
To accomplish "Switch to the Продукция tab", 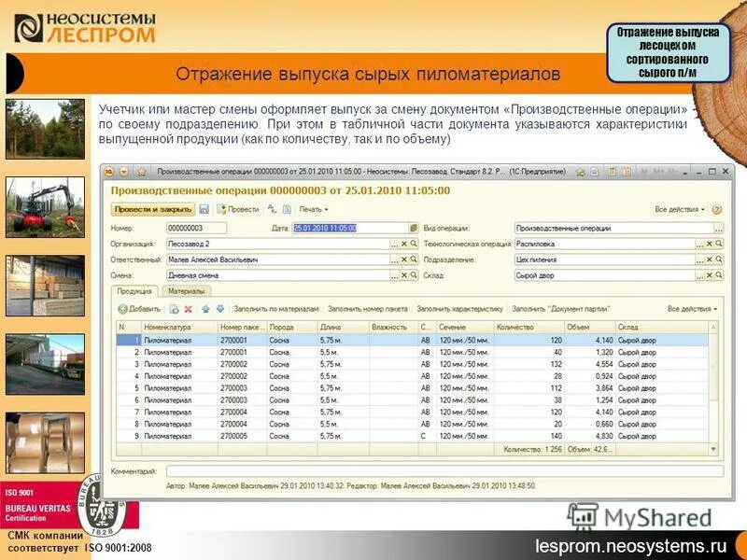I will tap(134, 291).
